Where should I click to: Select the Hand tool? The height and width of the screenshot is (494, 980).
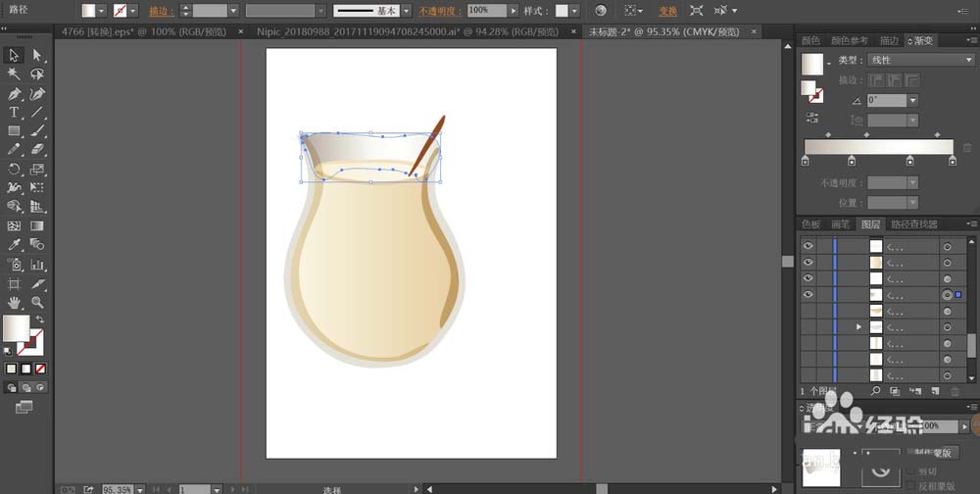[x=14, y=303]
